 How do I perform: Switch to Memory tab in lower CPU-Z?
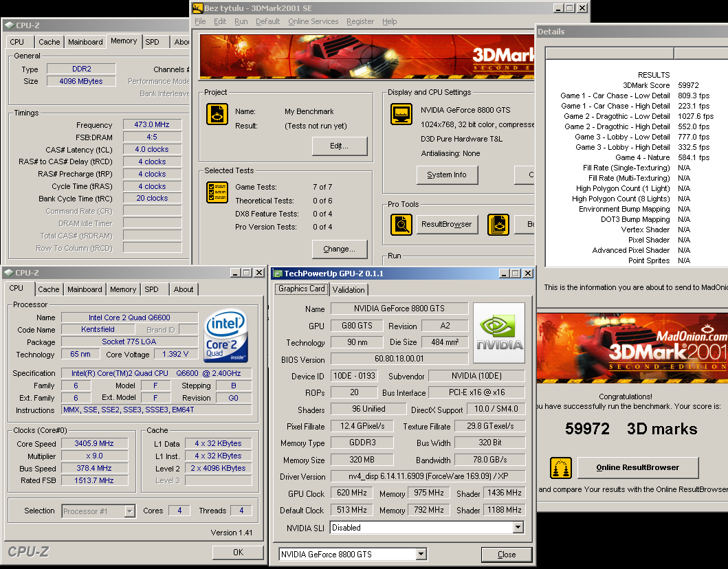pyautogui.click(x=123, y=289)
